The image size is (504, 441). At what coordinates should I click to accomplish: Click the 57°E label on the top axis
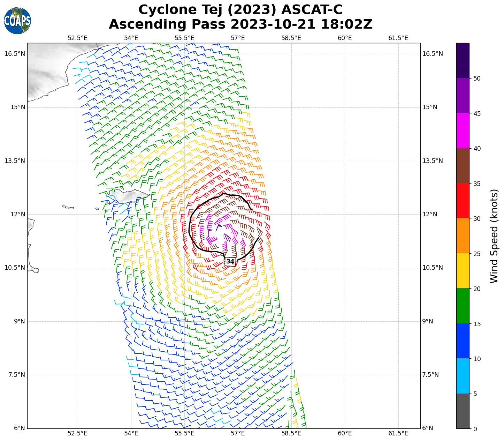(x=238, y=38)
